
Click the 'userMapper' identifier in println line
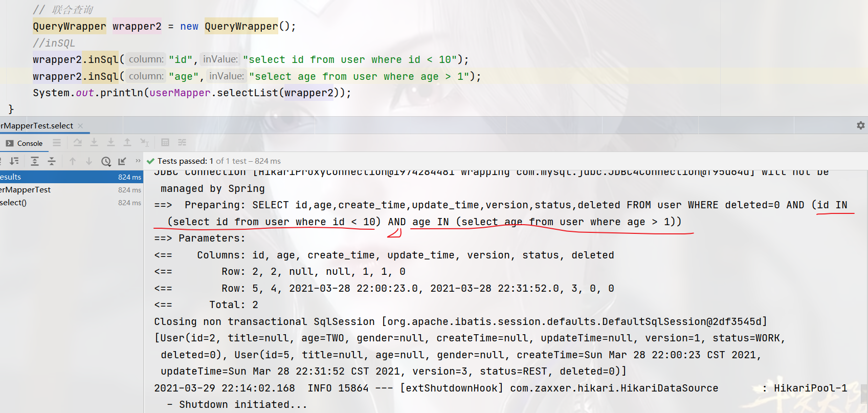click(x=180, y=93)
